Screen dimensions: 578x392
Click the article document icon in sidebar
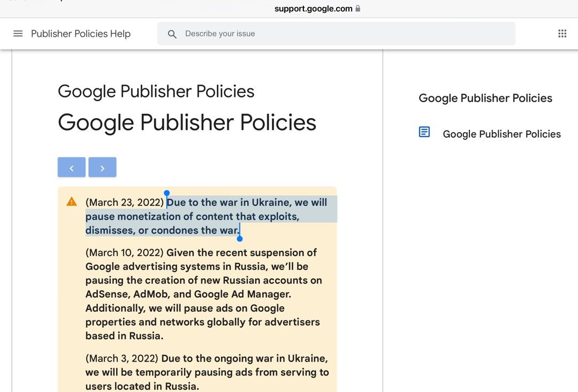[x=424, y=132]
